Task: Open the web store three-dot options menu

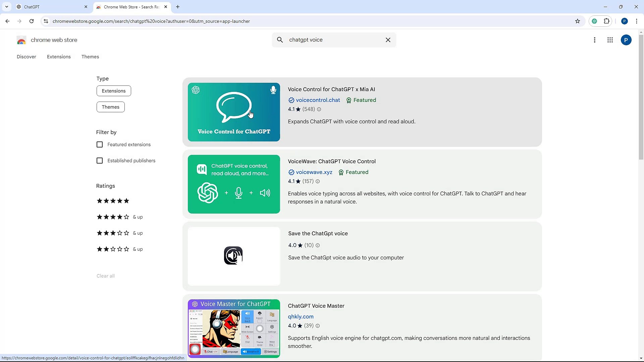Action: tap(595, 40)
